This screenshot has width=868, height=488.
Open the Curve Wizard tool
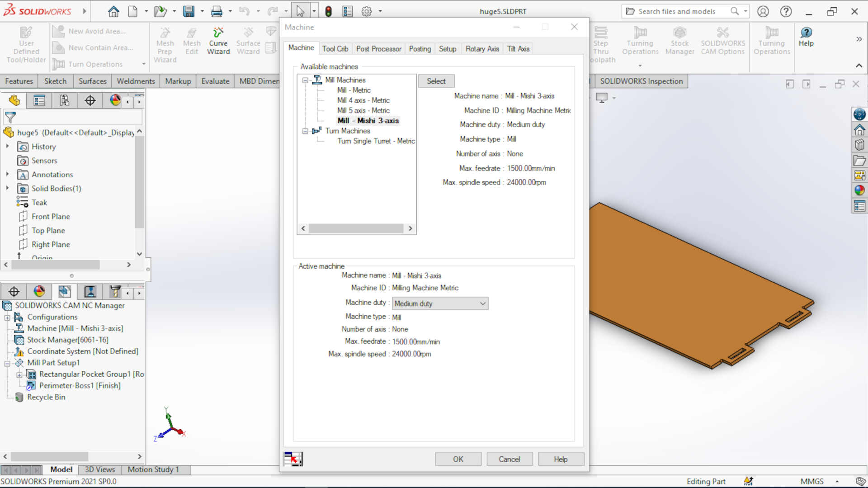218,41
